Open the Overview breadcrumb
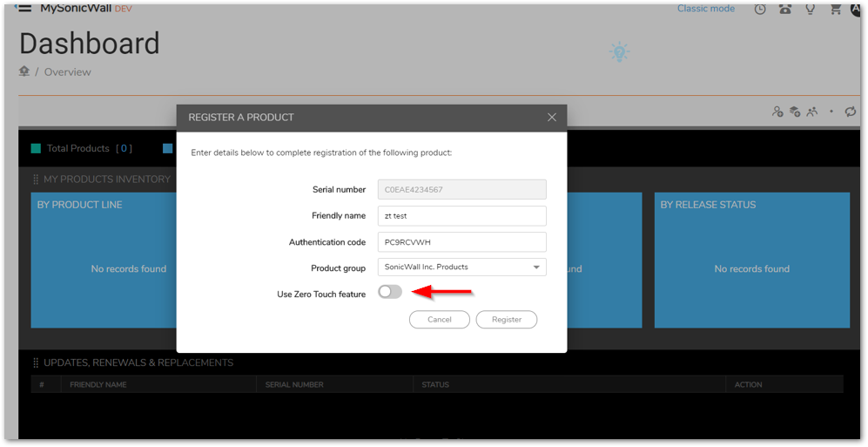 coord(68,72)
